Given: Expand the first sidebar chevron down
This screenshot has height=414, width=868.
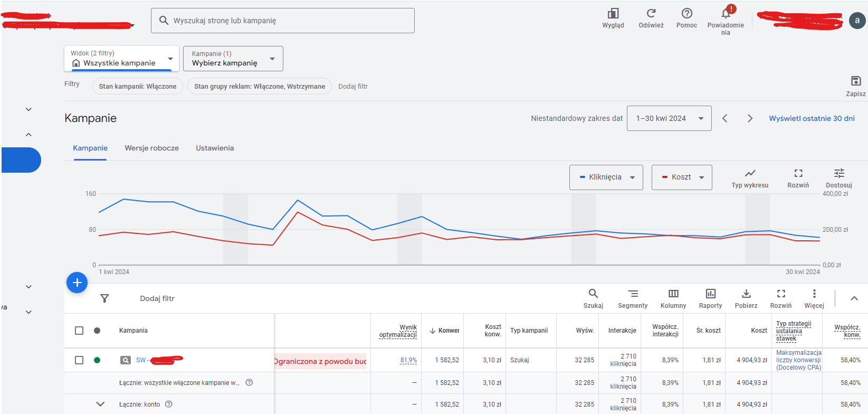Looking at the screenshot, I should 28,109.
